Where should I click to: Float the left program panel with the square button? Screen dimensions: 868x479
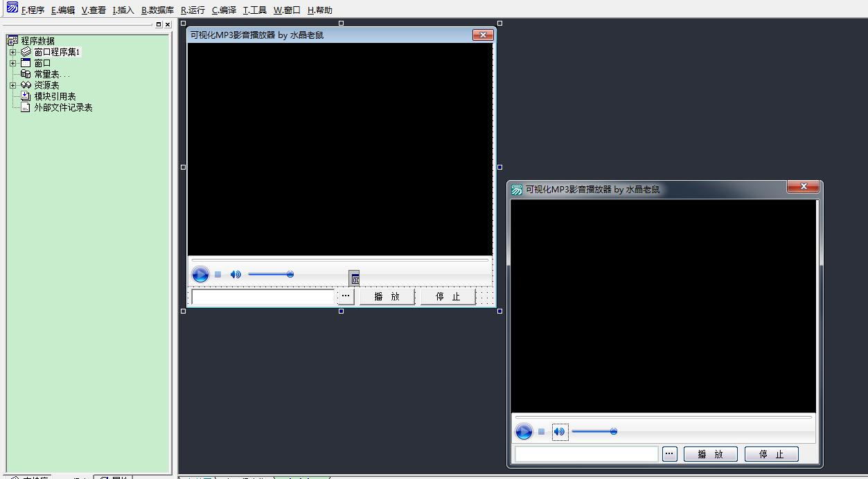point(158,24)
